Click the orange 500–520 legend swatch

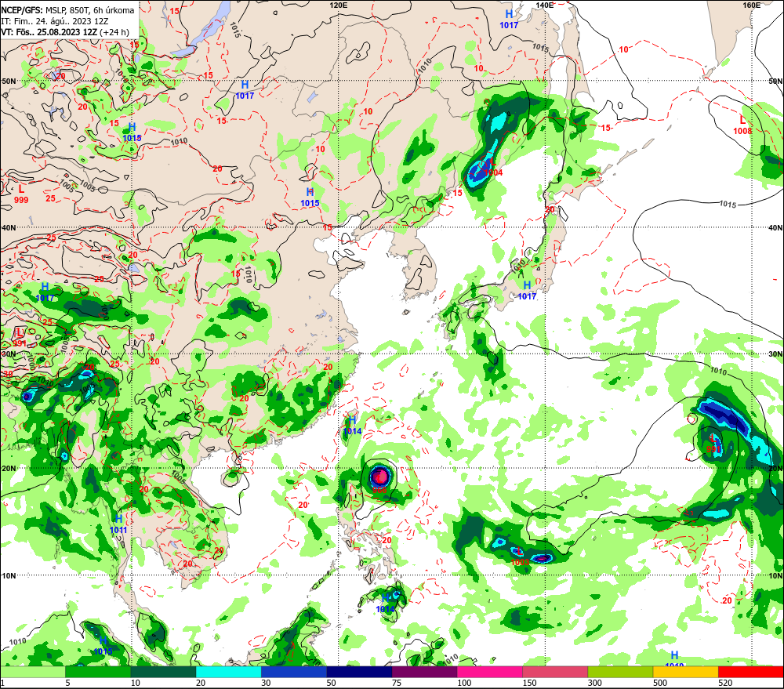tap(686, 672)
